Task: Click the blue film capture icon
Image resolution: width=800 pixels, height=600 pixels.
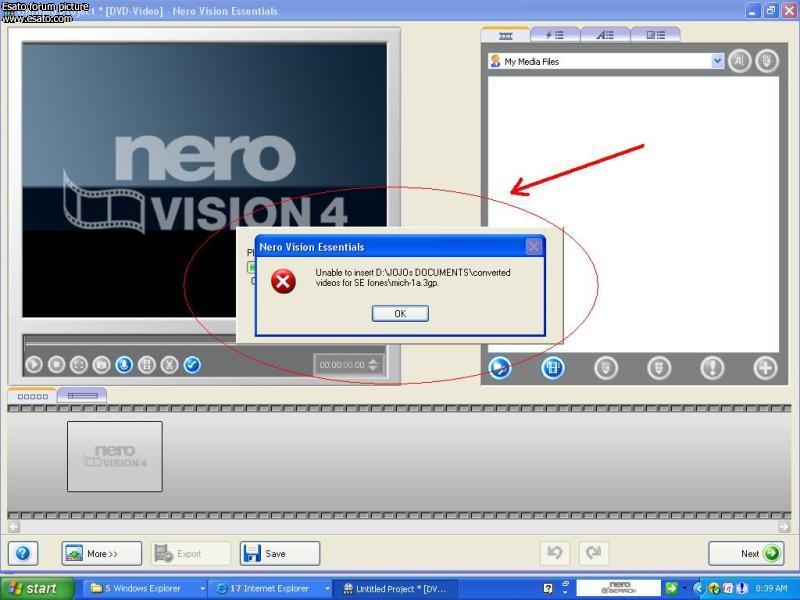Action: (553, 367)
